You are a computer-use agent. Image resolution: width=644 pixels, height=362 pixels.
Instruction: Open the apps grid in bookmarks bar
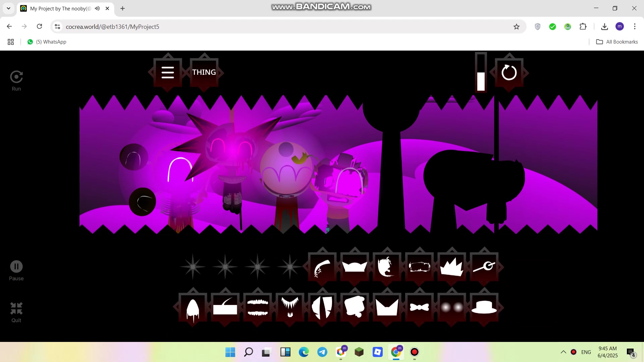[11, 42]
